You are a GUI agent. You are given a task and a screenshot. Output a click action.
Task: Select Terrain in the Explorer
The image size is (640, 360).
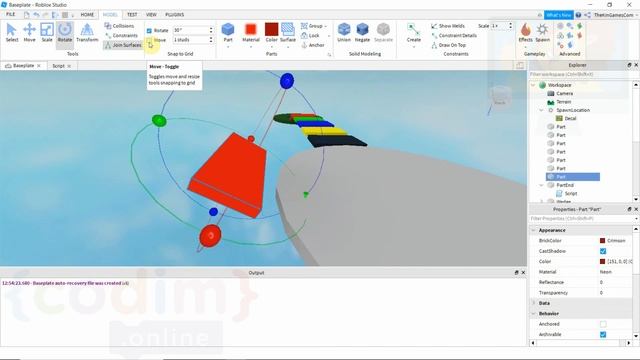(563, 102)
